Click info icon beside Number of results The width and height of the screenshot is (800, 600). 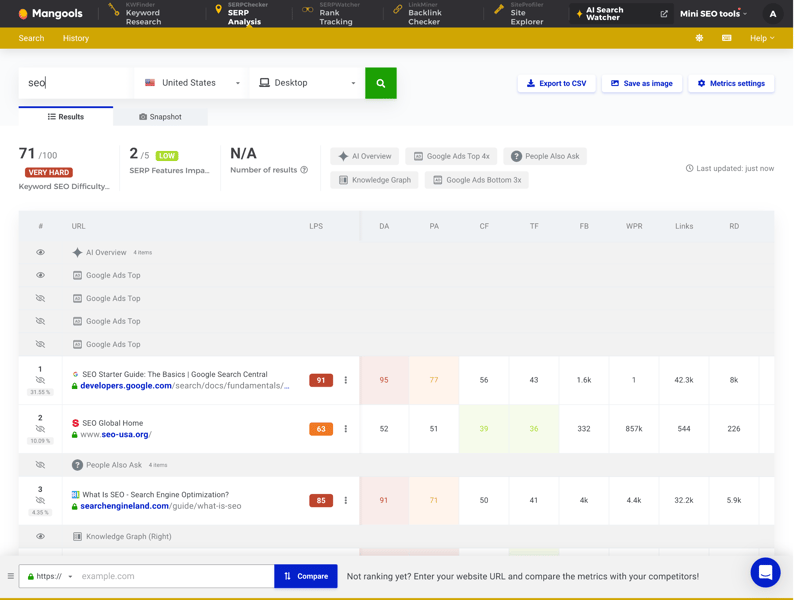(x=304, y=170)
